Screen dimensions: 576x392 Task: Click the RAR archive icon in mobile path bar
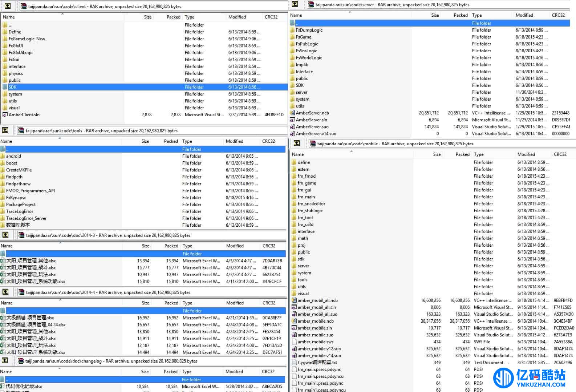point(313,144)
